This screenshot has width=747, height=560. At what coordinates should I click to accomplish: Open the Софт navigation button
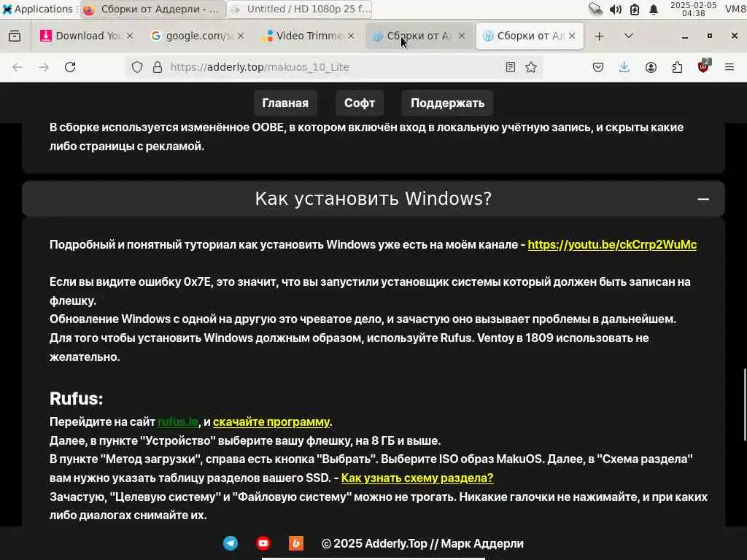360,103
